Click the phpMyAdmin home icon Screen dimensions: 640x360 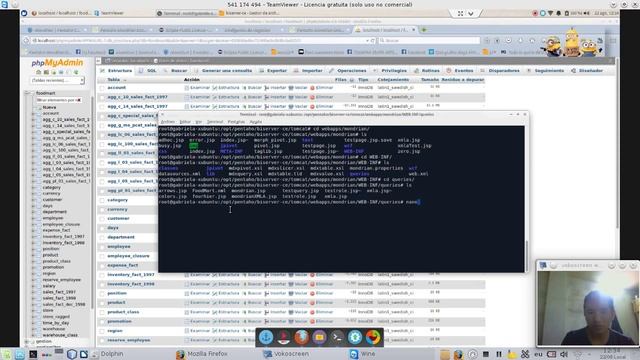[38, 72]
